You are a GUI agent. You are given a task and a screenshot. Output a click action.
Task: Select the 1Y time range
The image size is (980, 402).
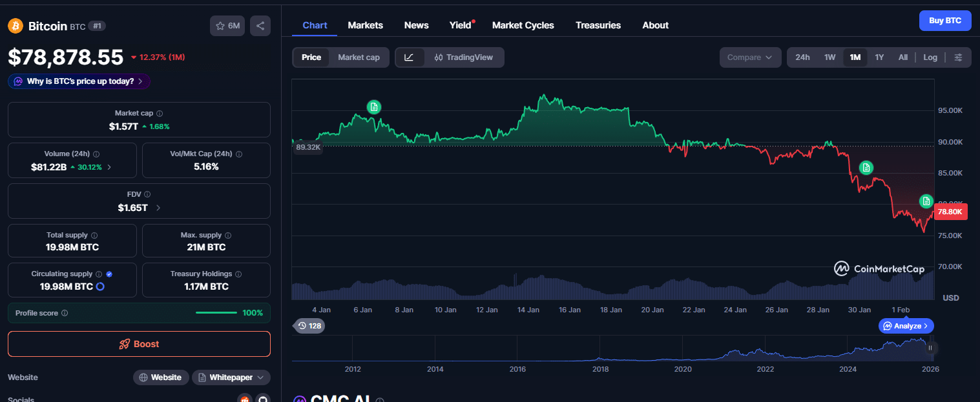tap(879, 57)
